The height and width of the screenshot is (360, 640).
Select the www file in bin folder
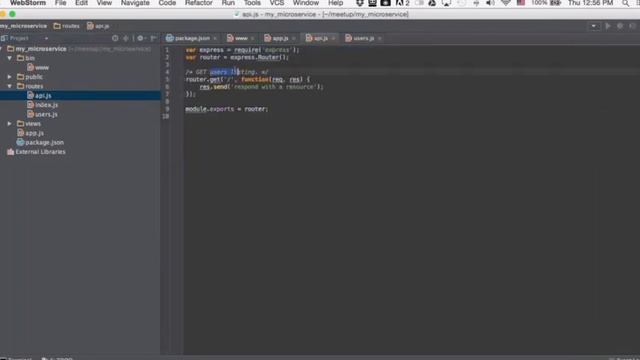click(38, 67)
